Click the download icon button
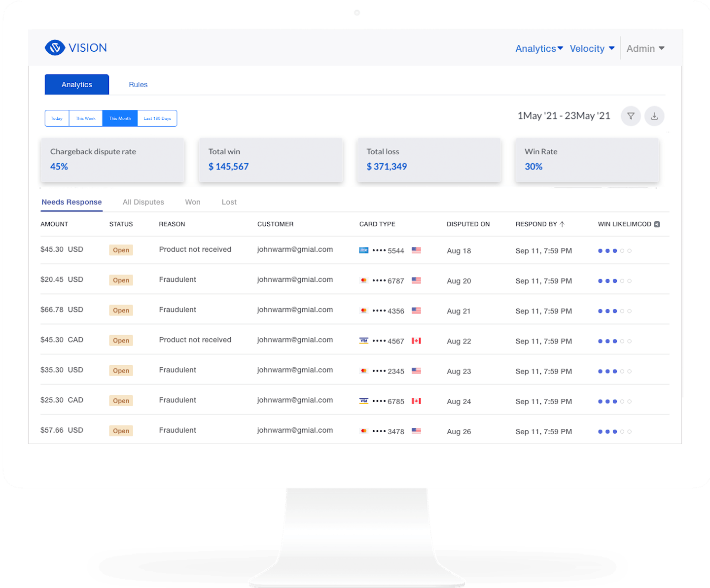 click(654, 116)
